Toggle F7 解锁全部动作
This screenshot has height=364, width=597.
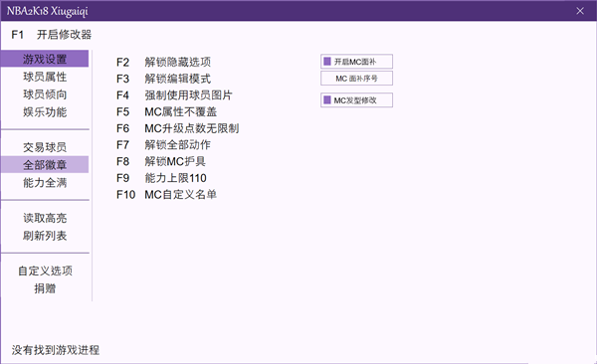tap(163, 144)
